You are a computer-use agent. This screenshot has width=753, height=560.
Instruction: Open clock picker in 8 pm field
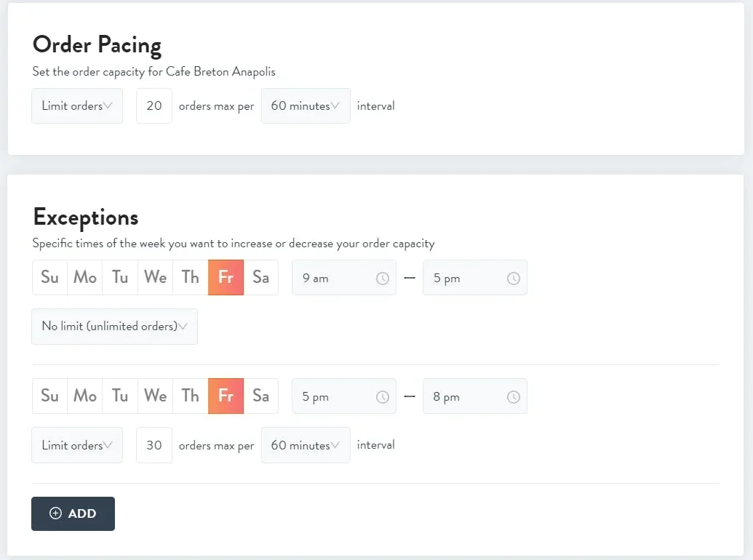coord(514,397)
